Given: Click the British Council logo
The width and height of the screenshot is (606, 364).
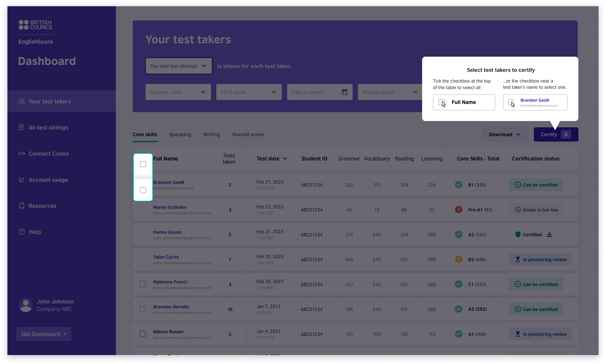Looking at the screenshot, I should coord(36,25).
